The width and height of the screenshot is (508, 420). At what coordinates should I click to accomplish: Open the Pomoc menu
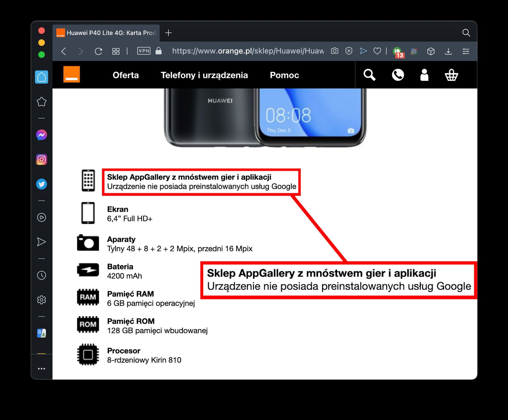coord(284,75)
